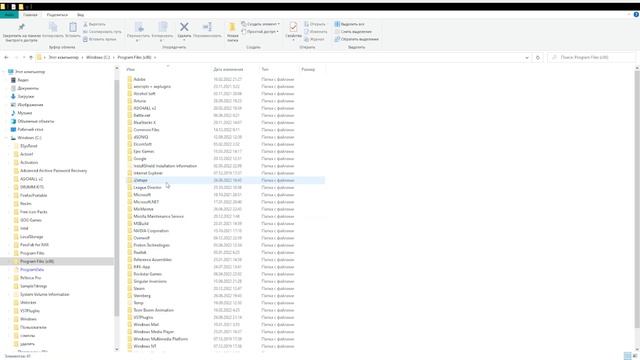The width and height of the screenshot is (640, 360).
Task: Open recent locations dropdown beside Forward
Action: (24, 58)
